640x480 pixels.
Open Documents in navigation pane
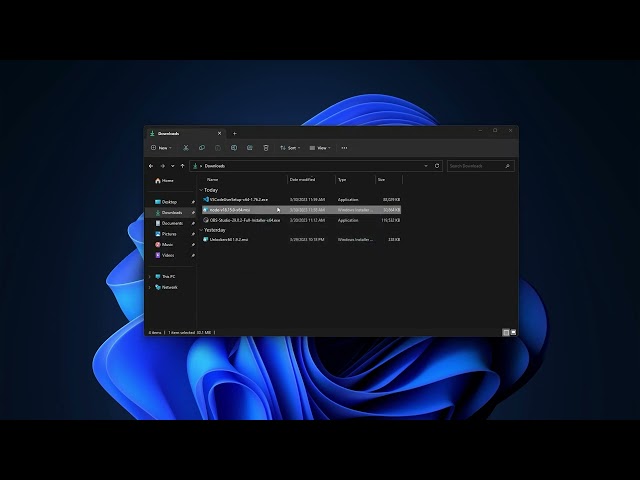pyautogui.click(x=169, y=223)
